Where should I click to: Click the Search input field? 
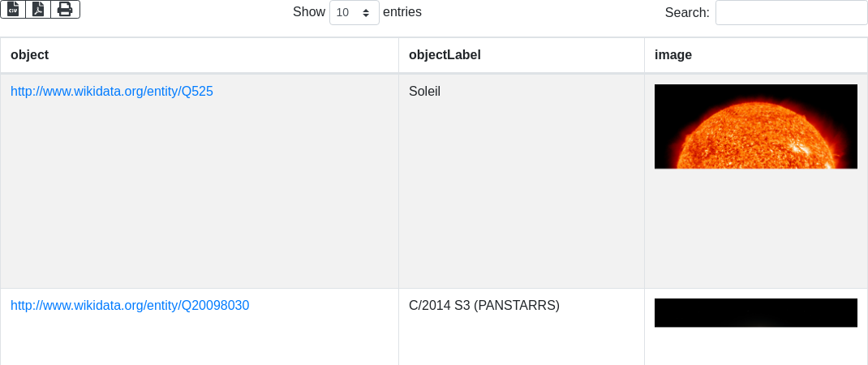(791, 13)
